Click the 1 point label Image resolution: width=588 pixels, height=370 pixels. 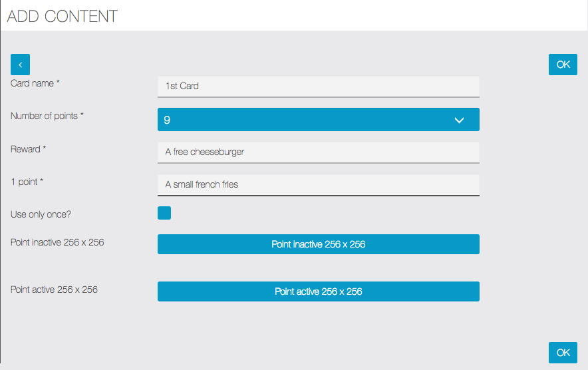tap(27, 182)
